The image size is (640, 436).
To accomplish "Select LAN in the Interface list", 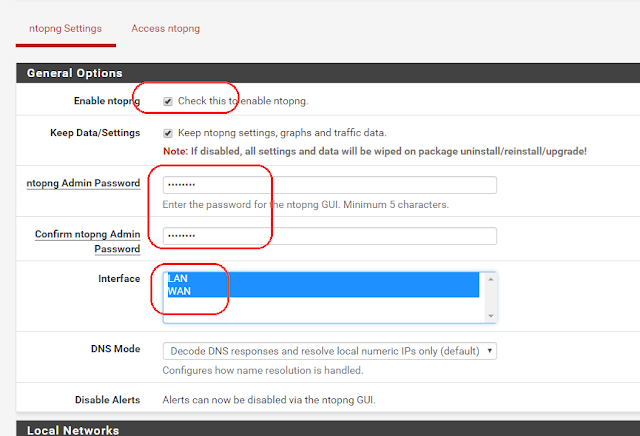I will click(323, 278).
